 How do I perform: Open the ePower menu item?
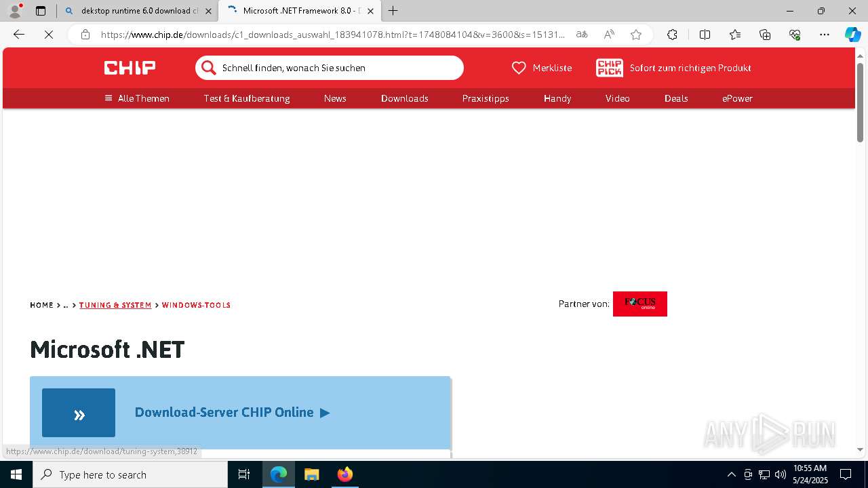[737, 98]
